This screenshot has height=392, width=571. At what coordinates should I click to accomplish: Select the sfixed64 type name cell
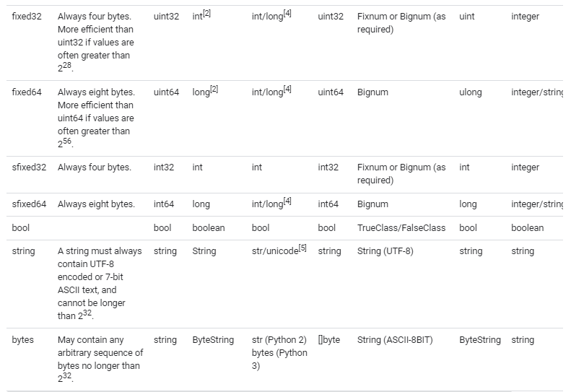coord(29,204)
